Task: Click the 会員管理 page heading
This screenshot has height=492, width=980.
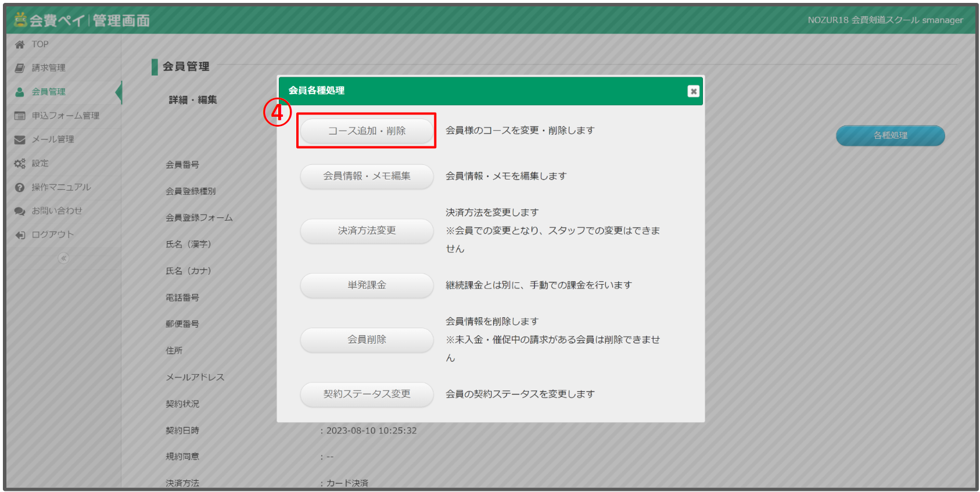Action: pyautogui.click(x=186, y=67)
